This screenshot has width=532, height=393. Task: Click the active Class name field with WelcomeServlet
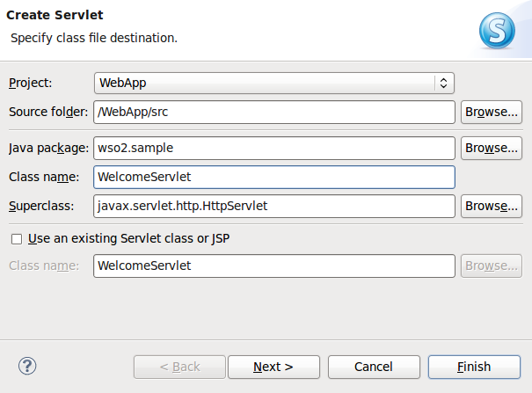coord(273,177)
